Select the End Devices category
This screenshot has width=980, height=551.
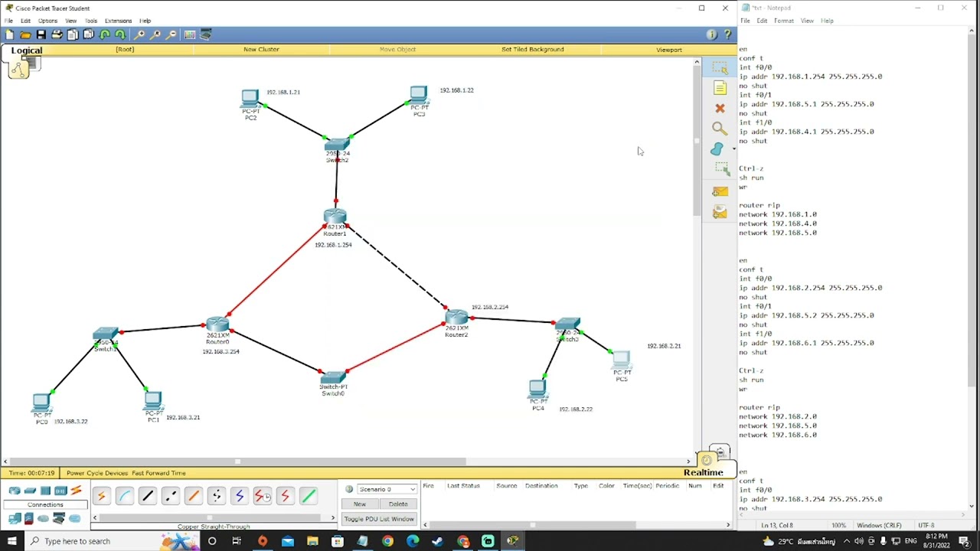[15, 519]
